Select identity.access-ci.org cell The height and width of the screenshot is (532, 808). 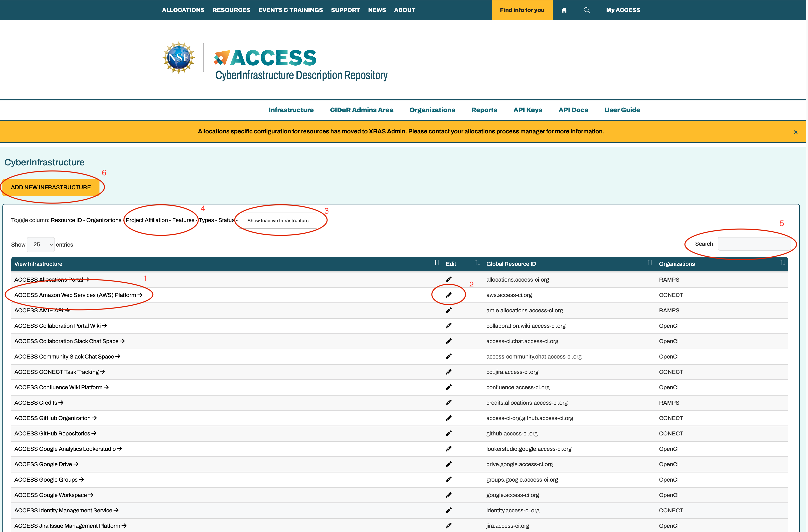coord(513,510)
